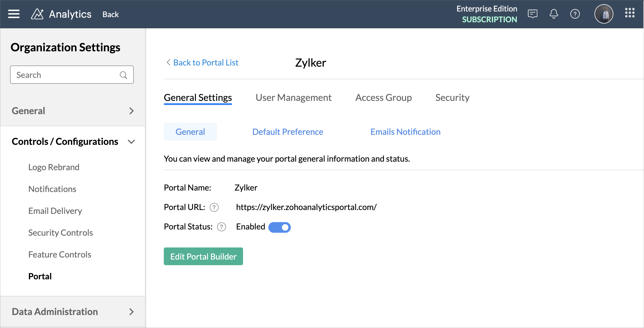This screenshot has width=644, height=328.
Task: Switch to the Access Group tab
Action: coord(384,98)
